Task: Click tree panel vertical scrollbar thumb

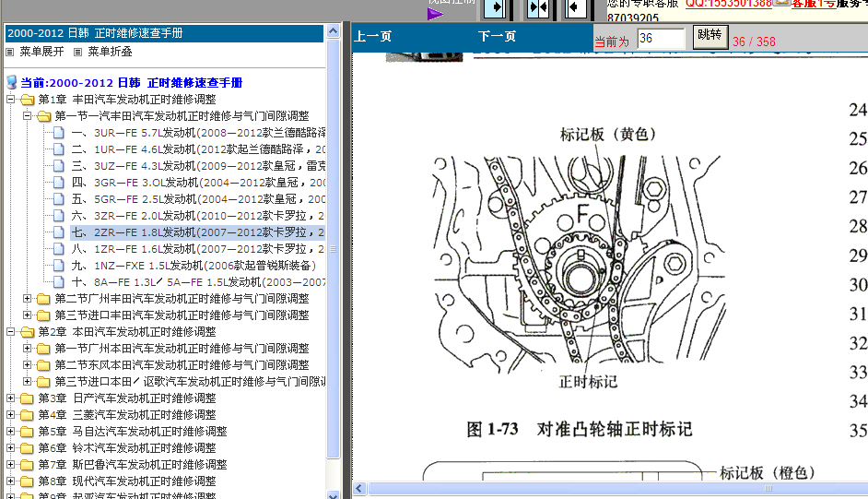Action: pyautogui.click(x=333, y=249)
